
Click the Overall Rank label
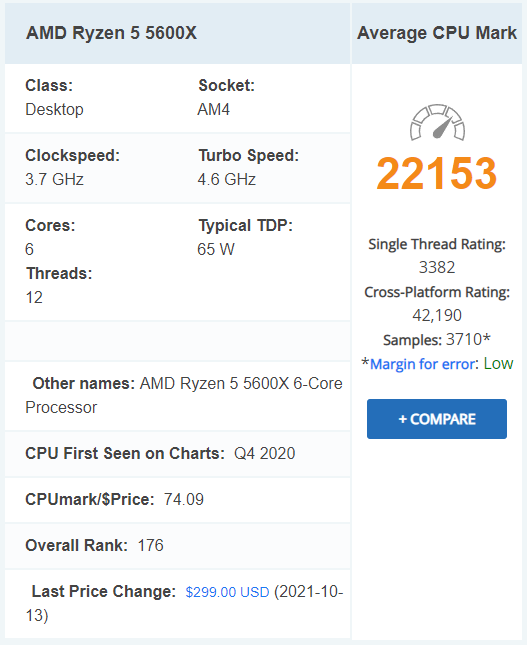click(x=77, y=545)
